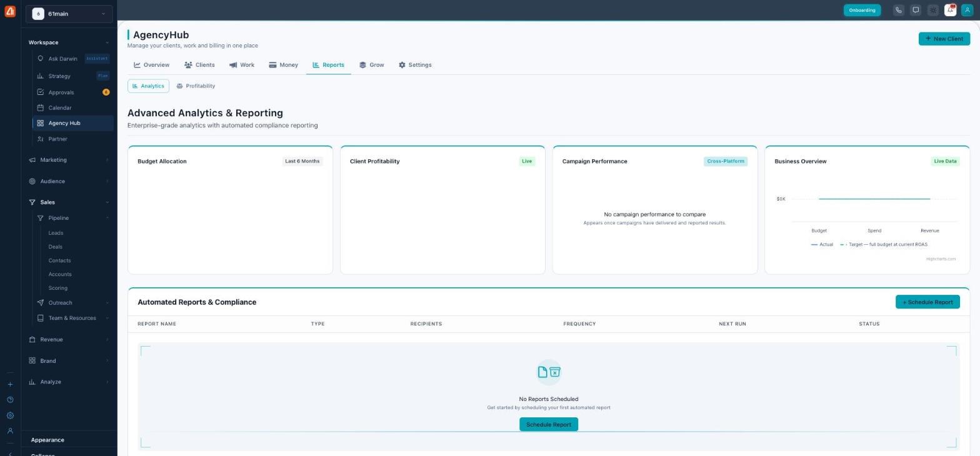Click Schedule Report button in empty state
The height and width of the screenshot is (456, 980).
coord(549,425)
